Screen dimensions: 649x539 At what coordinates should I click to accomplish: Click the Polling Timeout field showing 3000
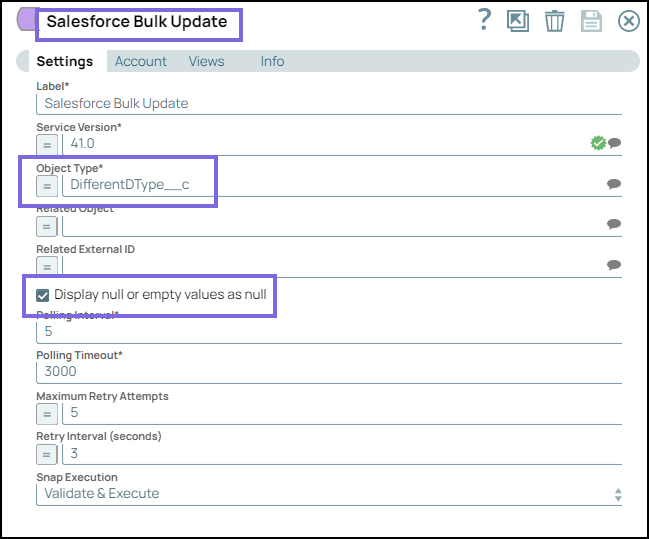[329, 372]
